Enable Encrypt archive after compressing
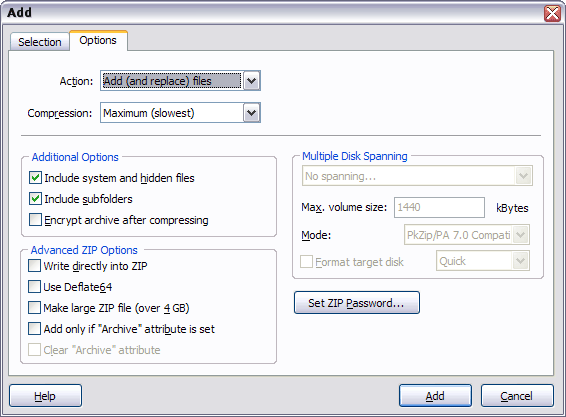 pos(35,220)
